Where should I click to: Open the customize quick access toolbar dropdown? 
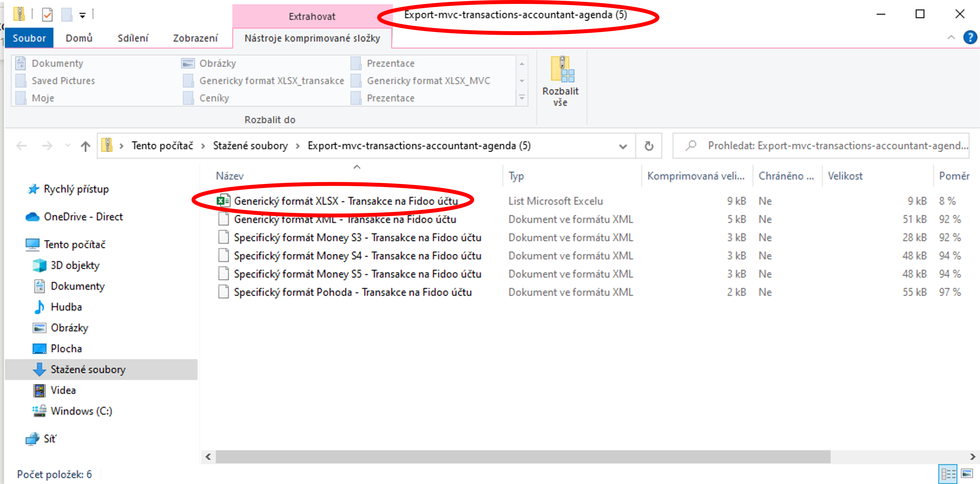pyautogui.click(x=82, y=16)
